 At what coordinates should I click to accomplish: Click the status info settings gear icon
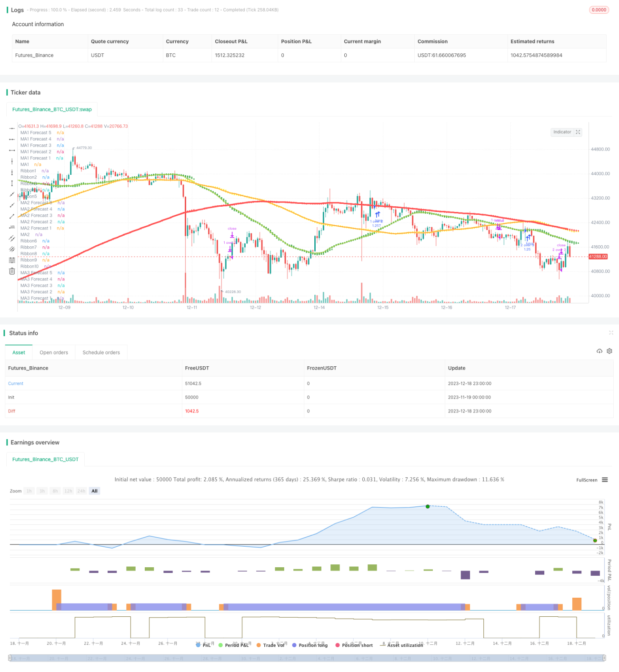609,351
